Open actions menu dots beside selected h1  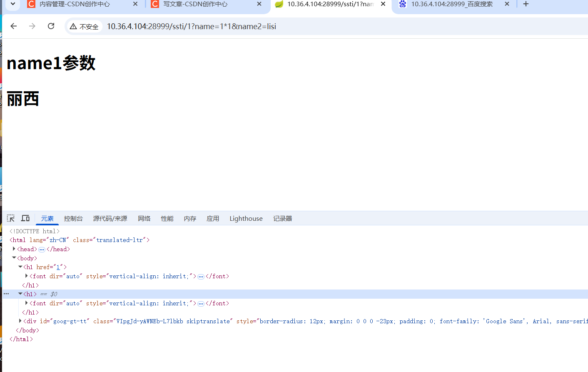click(6, 294)
